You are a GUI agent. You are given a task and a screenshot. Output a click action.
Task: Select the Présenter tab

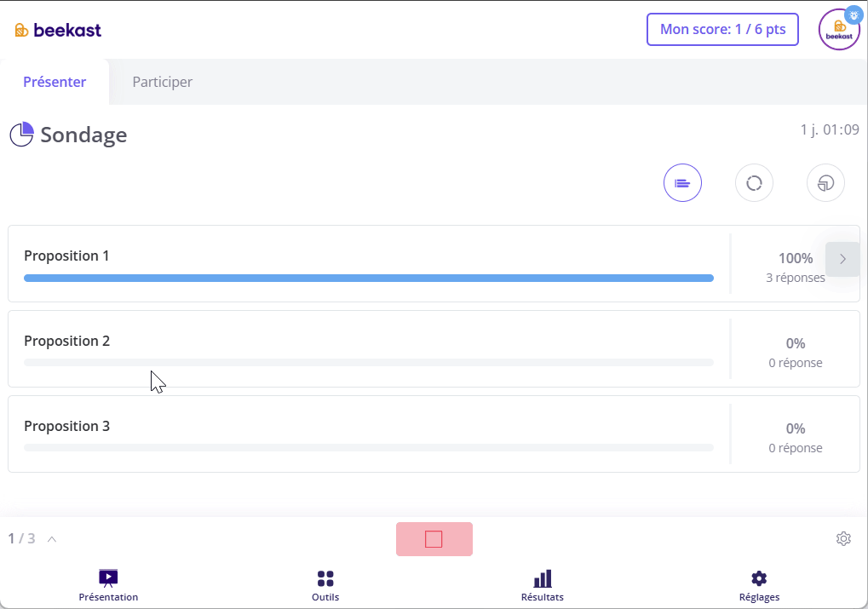point(55,83)
